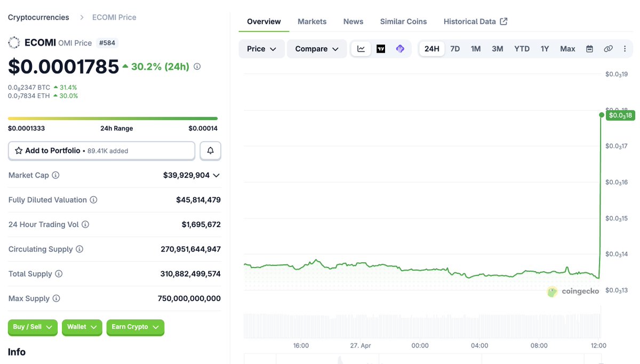Open the News tab
This screenshot has height=364, width=640.
click(x=353, y=21)
